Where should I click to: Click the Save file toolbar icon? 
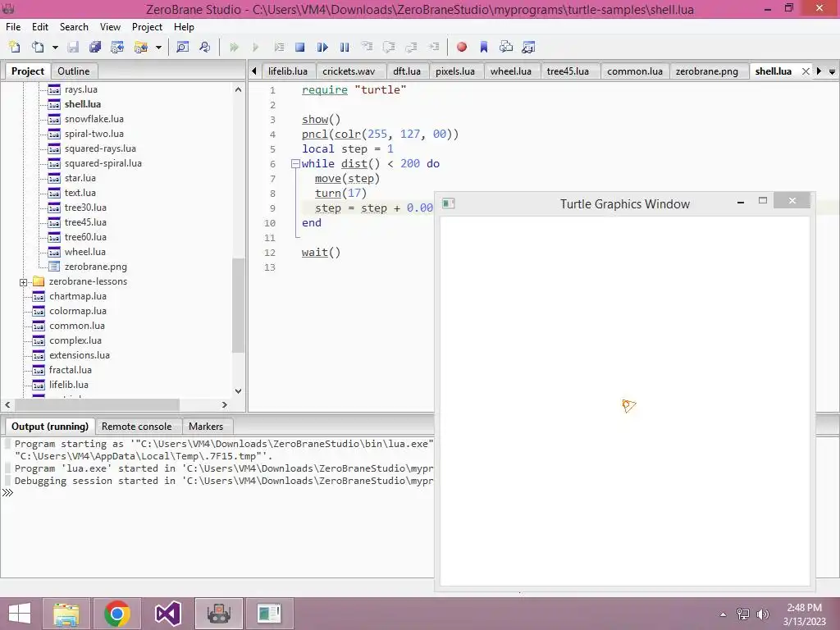click(73, 47)
